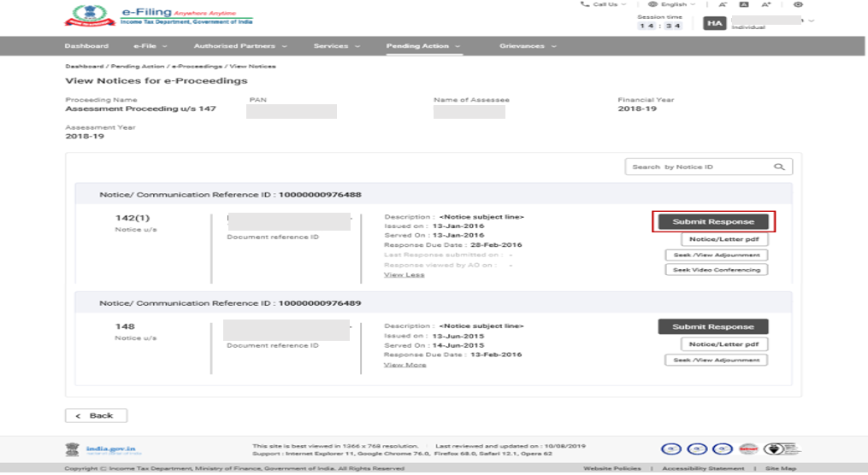
Task: Toggle high contrast eye icon
Action: (798, 5)
